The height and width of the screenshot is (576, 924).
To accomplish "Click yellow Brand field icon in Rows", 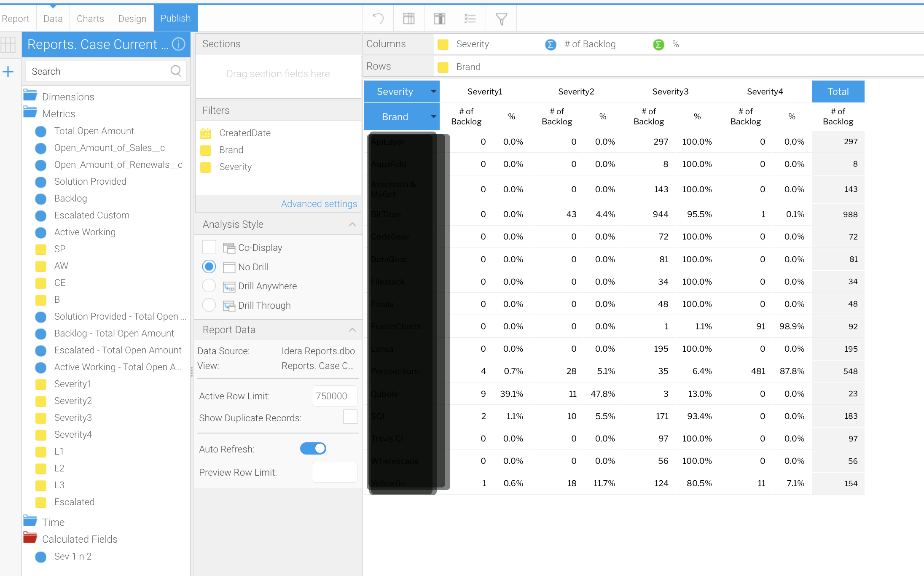I will pyautogui.click(x=443, y=67).
